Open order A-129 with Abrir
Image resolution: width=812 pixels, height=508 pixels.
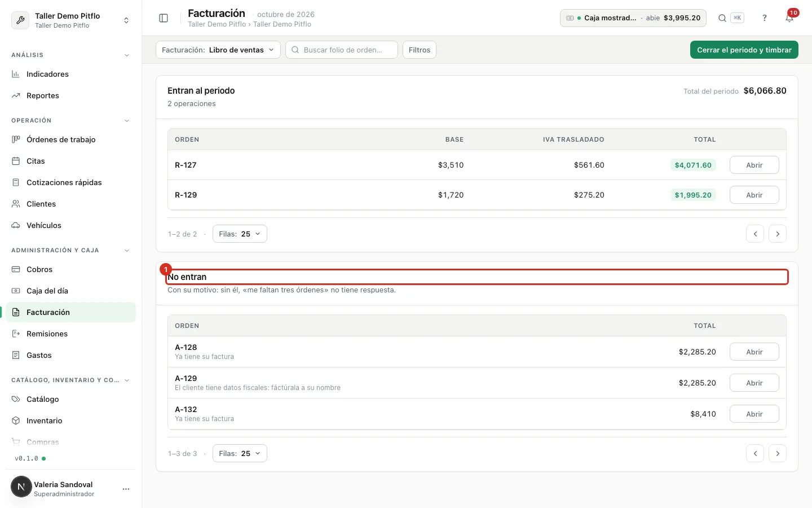coord(754,383)
